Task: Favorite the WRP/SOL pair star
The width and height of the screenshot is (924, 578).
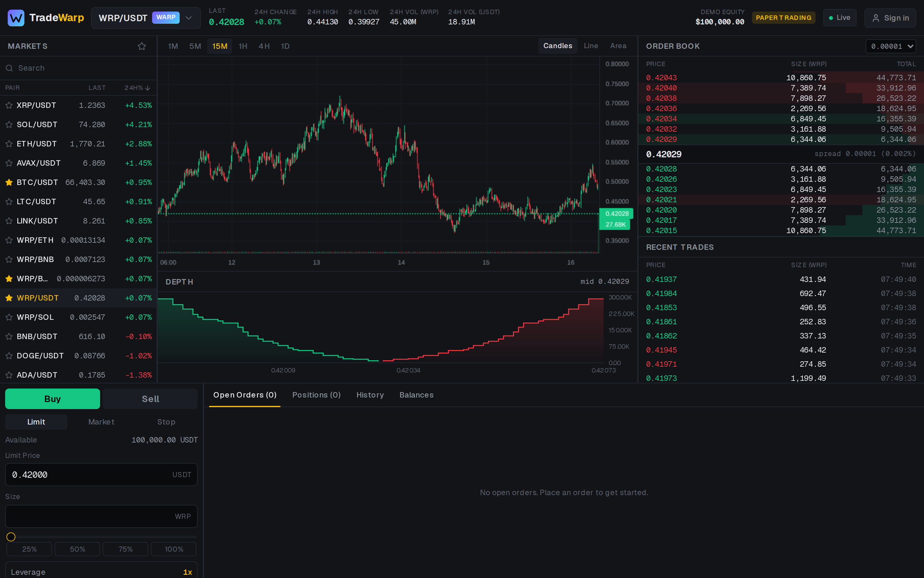Action: [x=9, y=317]
